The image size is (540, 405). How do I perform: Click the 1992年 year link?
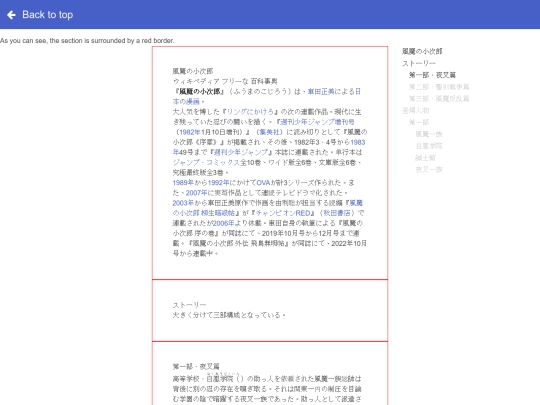(218, 183)
